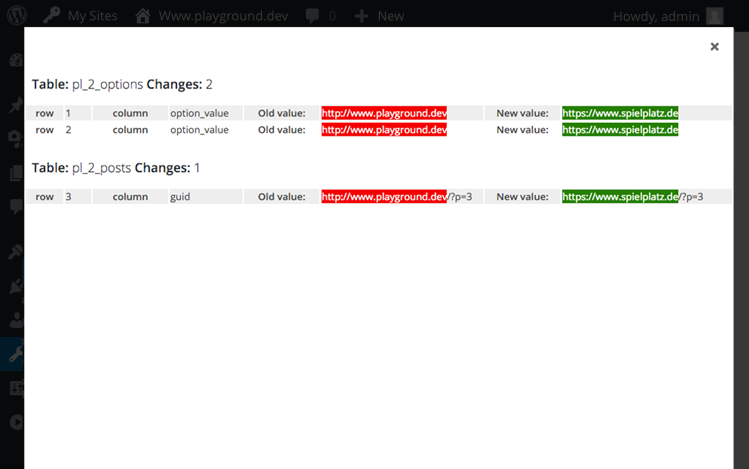Screen dimensions: 749x469
Task: Open the My Sites menu
Action: [x=91, y=15]
